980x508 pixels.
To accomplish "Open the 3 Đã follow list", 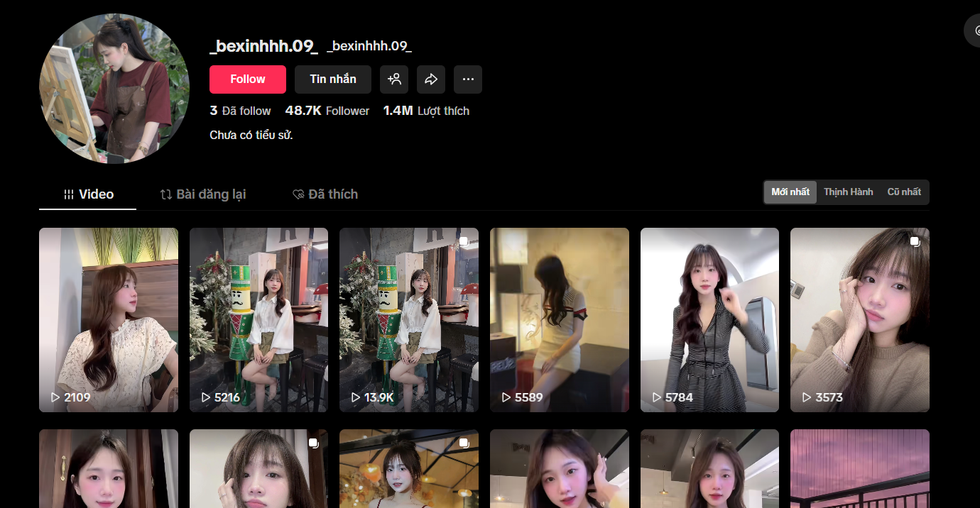I will pos(240,111).
